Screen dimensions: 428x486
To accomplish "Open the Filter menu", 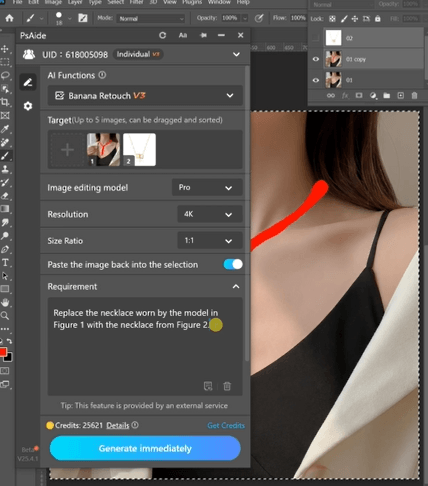I will point(136,2).
